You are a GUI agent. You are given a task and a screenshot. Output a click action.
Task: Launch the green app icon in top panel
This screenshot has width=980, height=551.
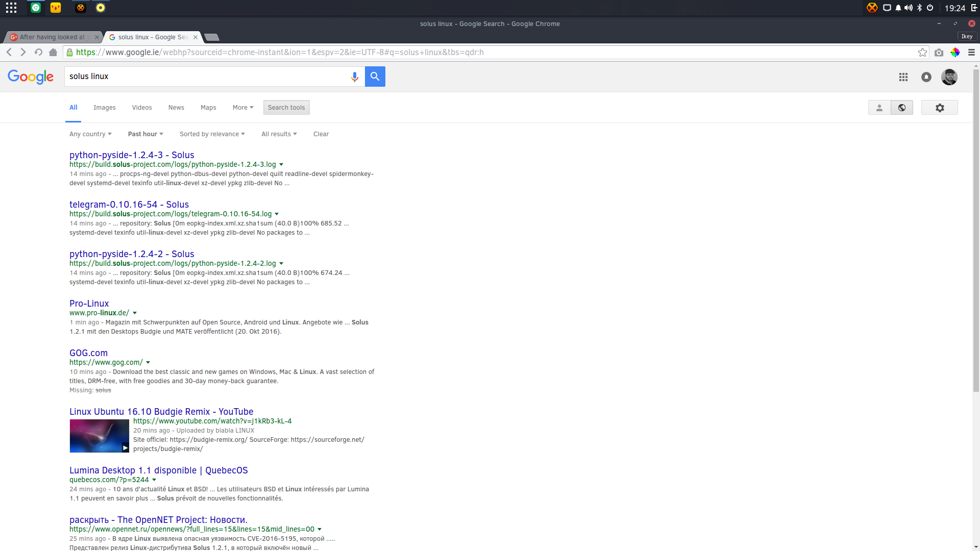pyautogui.click(x=36, y=8)
